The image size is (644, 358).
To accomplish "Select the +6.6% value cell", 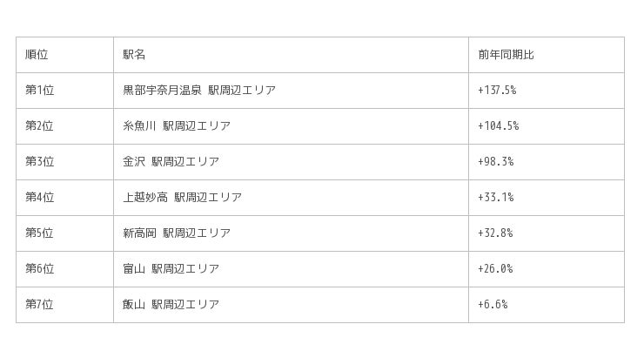I will point(493,305).
